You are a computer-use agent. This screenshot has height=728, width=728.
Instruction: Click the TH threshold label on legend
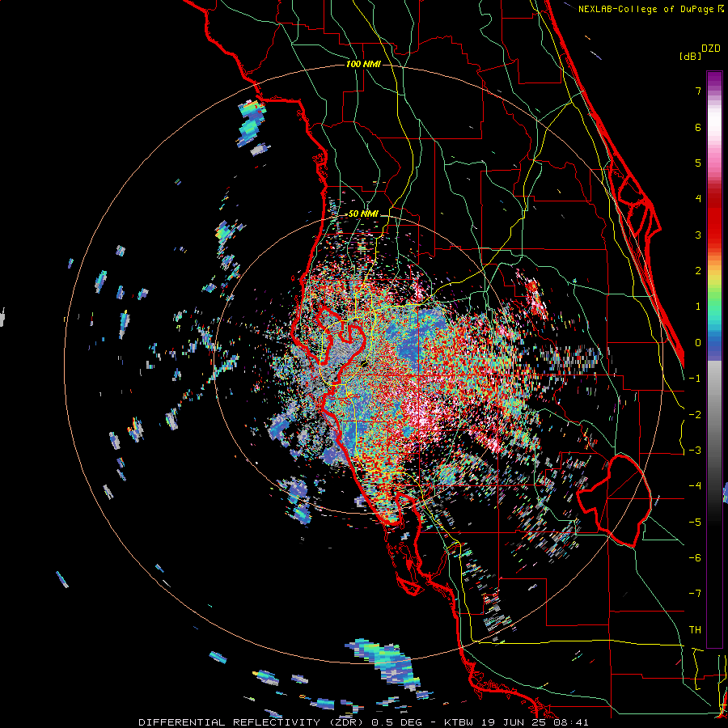[x=695, y=630]
